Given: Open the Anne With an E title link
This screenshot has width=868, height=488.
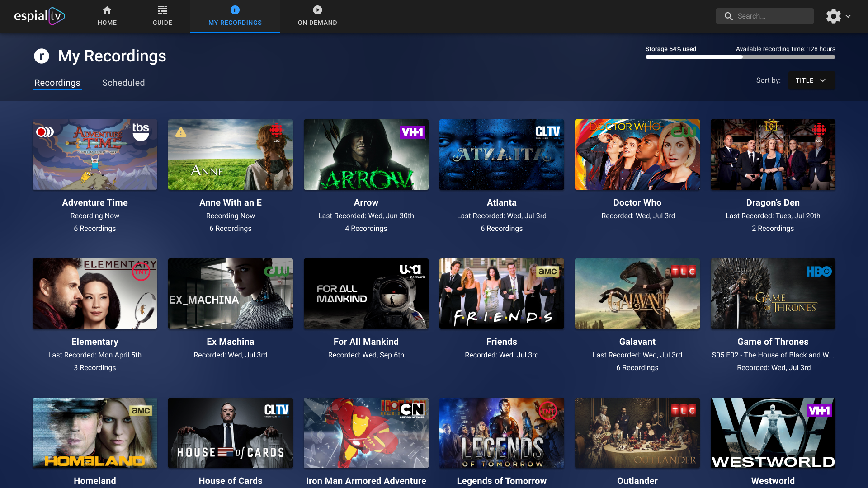Looking at the screenshot, I should coord(231,202).
